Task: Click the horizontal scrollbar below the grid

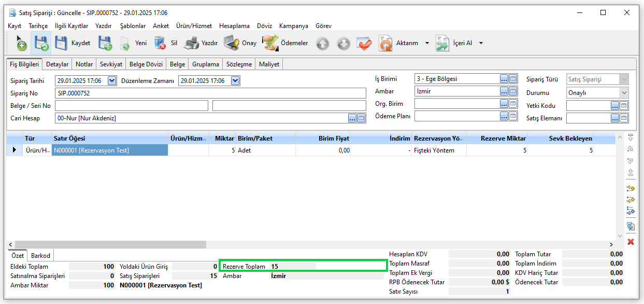Action: 110,244
